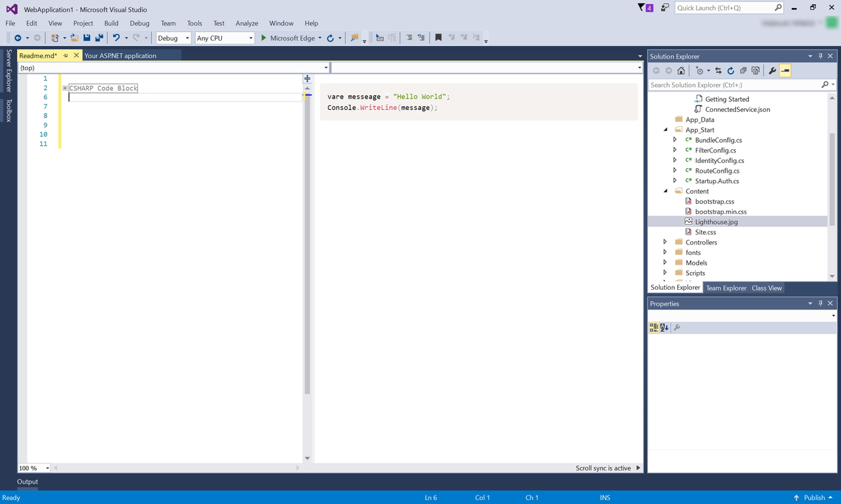This screenshot has height=504, width=841.
Task: Open the Microsoft Edge browser target dropdown arrow
Action: [320, 38]
